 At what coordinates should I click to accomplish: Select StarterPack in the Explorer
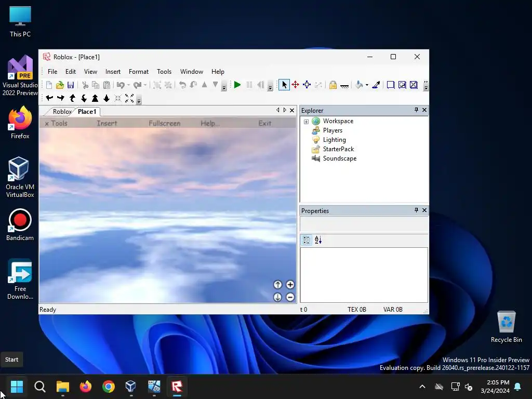(338, 149)
